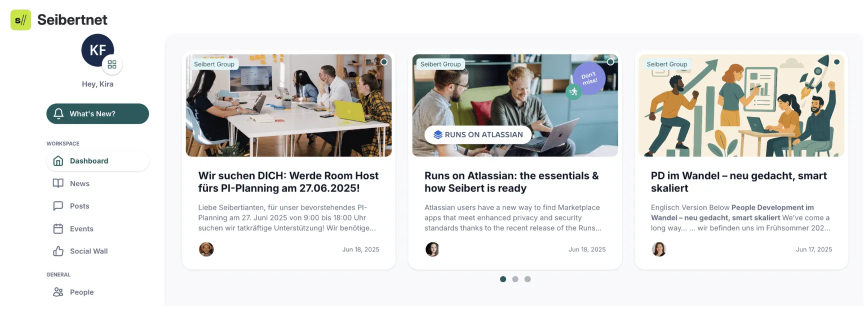This screenshot has height=313, width=868.
Task: Click the Runs on Atlassian card image
Action: pyautogui.click(x=515, y=105)
